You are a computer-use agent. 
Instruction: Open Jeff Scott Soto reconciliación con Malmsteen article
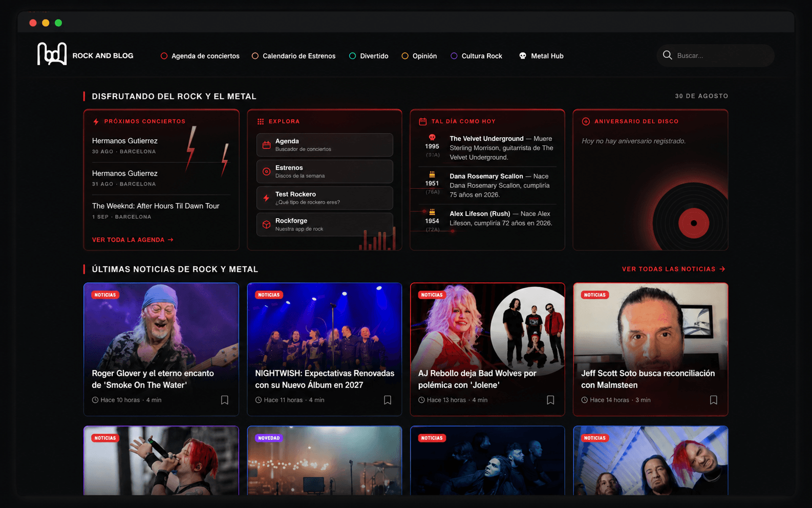click(x=648, y=379)
